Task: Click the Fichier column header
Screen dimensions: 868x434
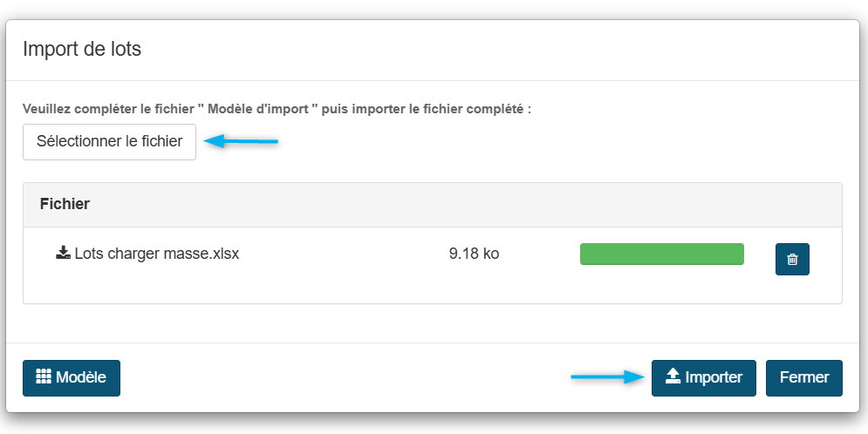Action: 65,204
